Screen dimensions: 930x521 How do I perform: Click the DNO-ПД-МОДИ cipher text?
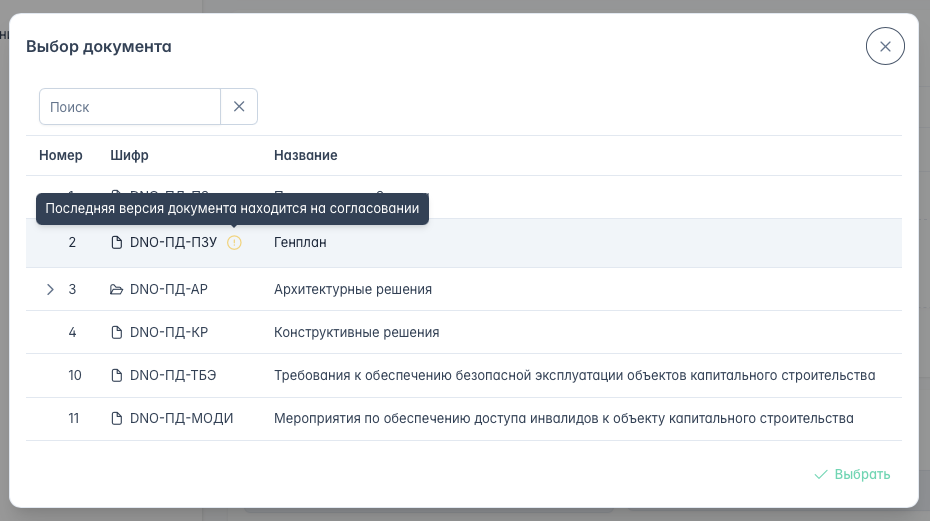pos(181,419)
